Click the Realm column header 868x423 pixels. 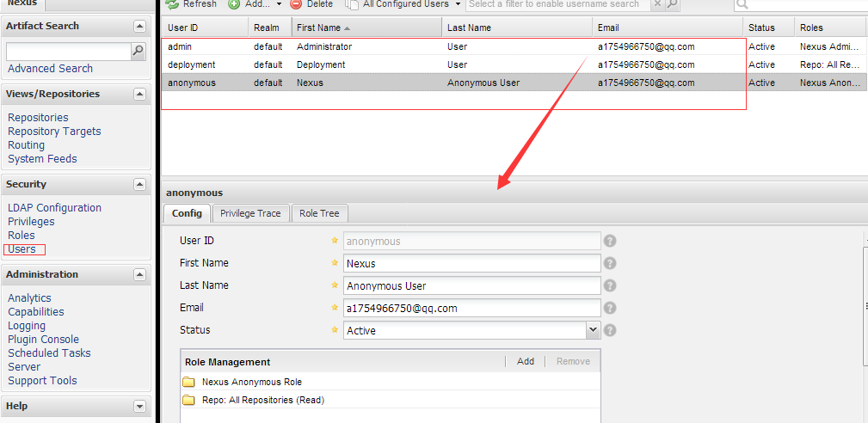[269, 28]
